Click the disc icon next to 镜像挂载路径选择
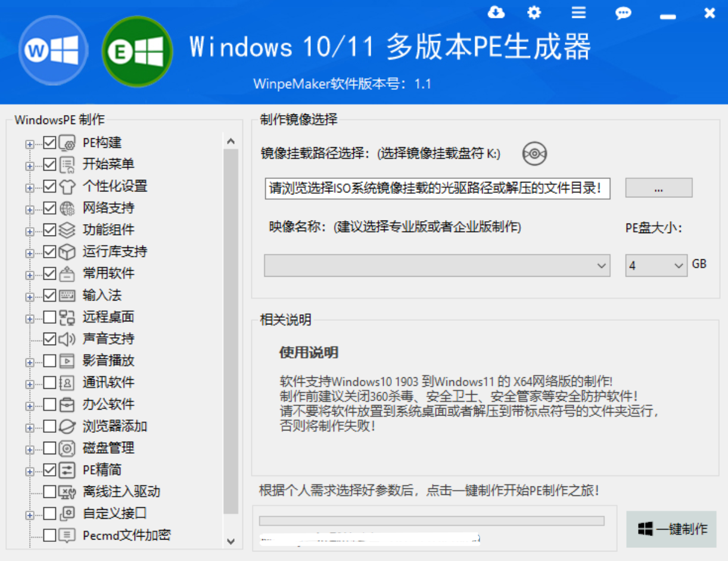728x561 pixels. (x=534, y=153)
